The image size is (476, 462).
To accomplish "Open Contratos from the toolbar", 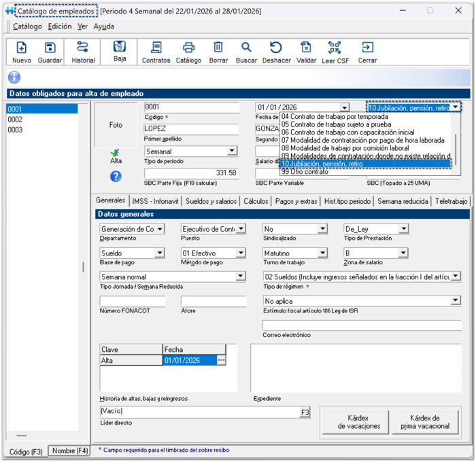I will 156,52.
